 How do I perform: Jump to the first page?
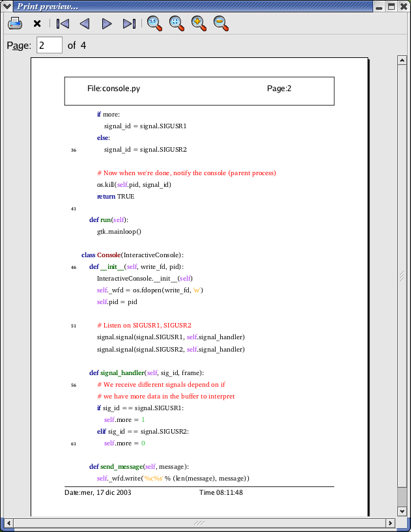63,23
